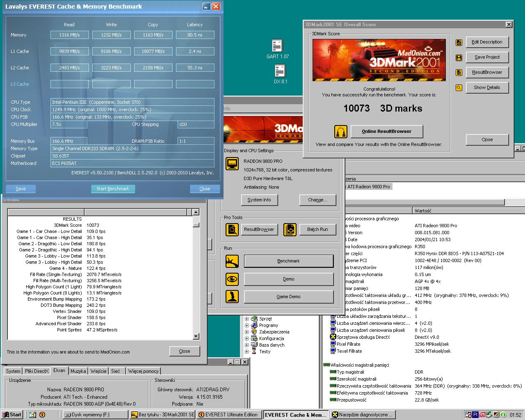Click the DirectX icon beside Sprzętowa obsługa DirectX
Image resolution: width=525 pixels, height=420 pixels.
tap(333, 337)
